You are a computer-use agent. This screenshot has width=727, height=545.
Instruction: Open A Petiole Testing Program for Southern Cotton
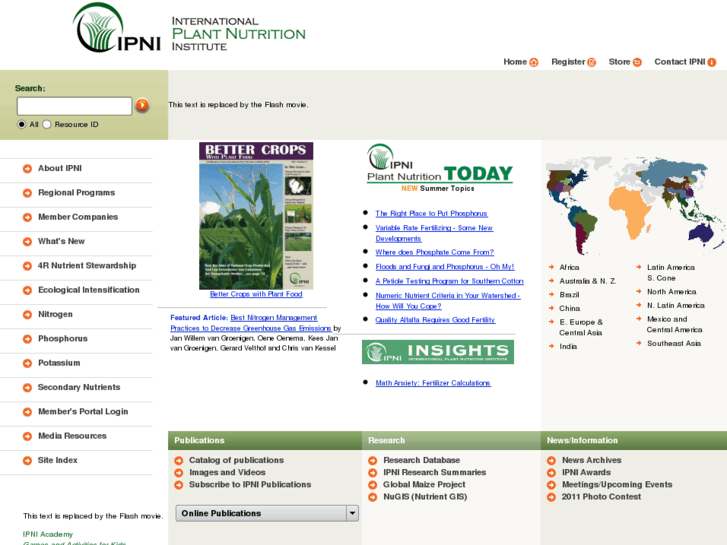point(449,281)
